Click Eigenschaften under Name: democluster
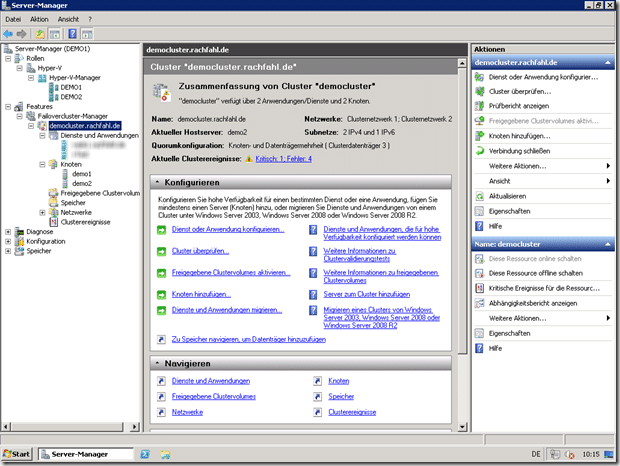Image resolution: width=620 pixels, height=466 pixels. 509,333
